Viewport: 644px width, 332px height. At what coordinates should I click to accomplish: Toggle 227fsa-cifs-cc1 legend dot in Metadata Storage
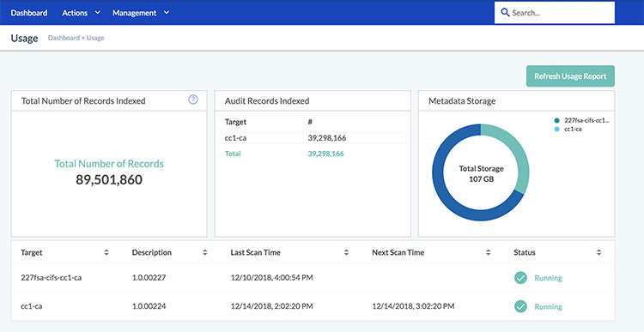557,121
